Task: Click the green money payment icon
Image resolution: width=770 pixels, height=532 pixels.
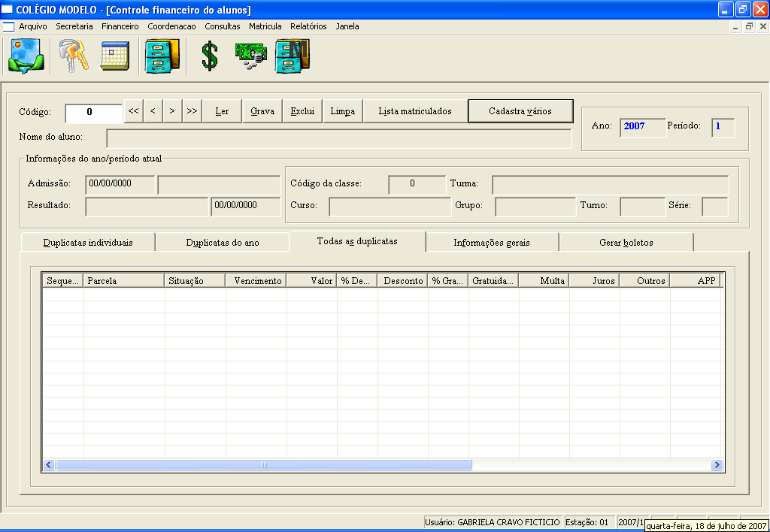Action: pyautogui.click(x=250, y=56)
